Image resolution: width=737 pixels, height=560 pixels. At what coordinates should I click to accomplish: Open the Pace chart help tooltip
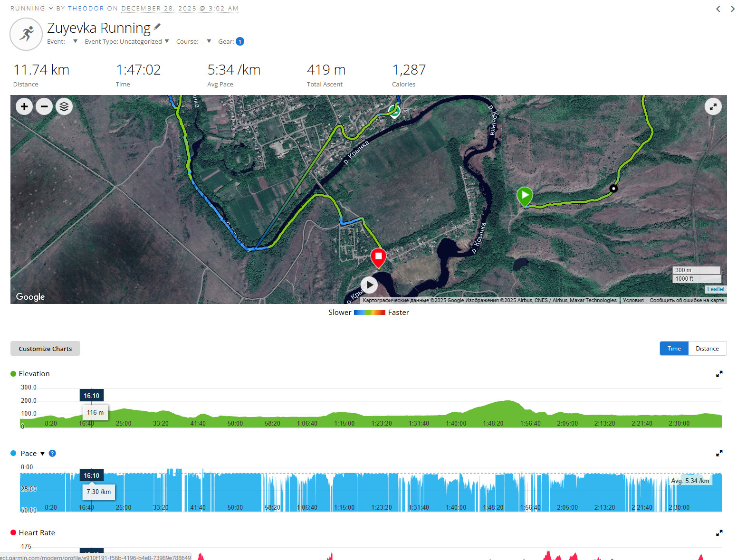(52, 453)
